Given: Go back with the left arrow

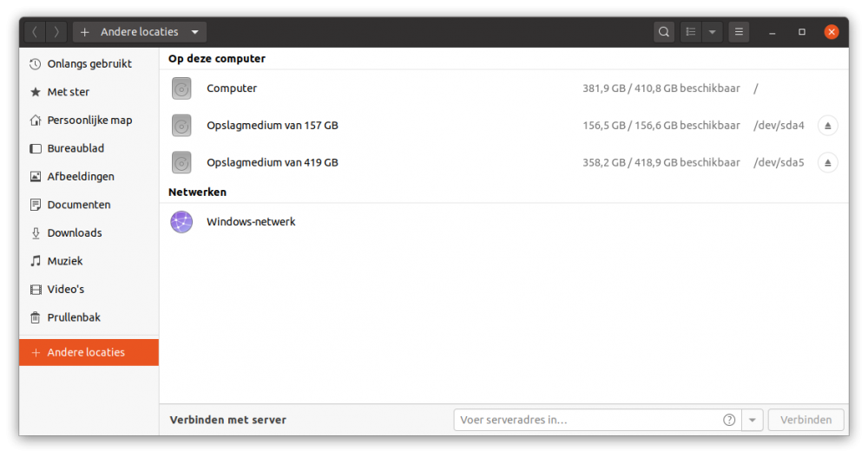Looking at the screenshot, I should pyautogui.click(x=35, y=32).
